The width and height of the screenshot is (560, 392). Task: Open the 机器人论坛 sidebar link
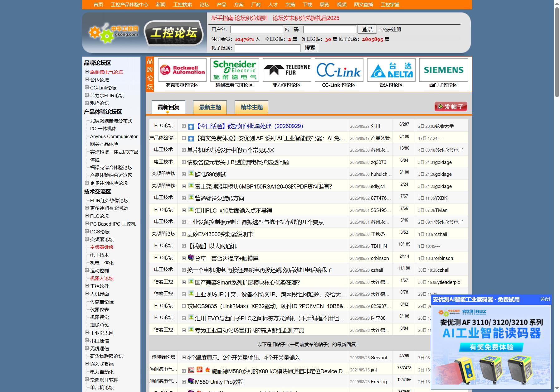[102, 278]
